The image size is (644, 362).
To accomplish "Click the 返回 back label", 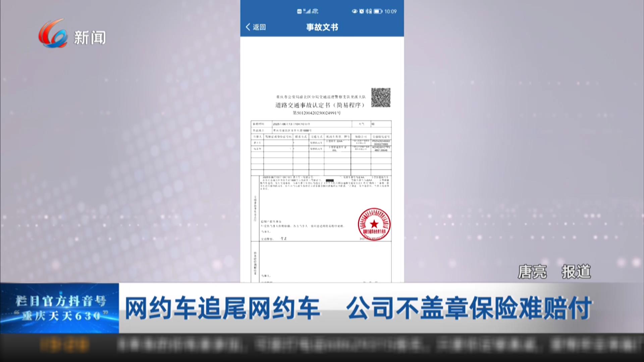I will [259, 27].
